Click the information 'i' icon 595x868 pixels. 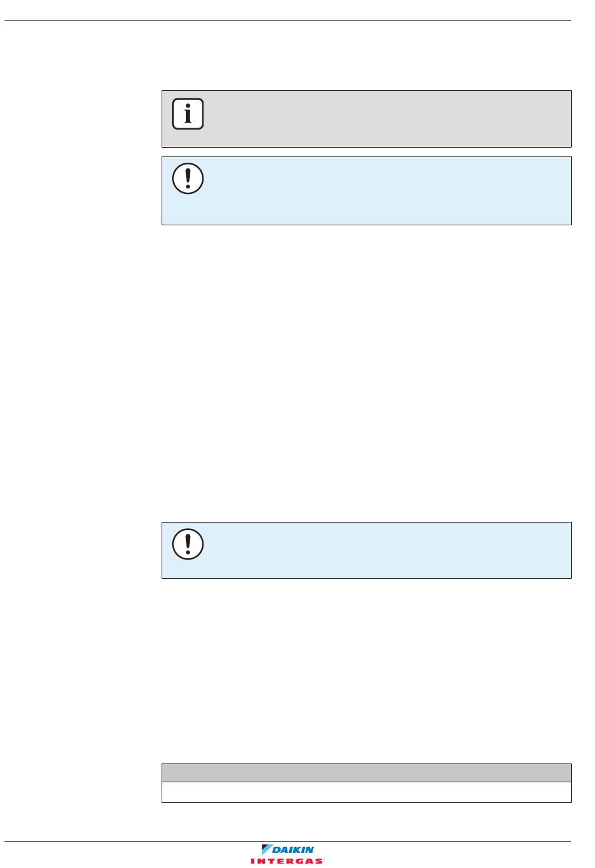click(x=188, y=114)
